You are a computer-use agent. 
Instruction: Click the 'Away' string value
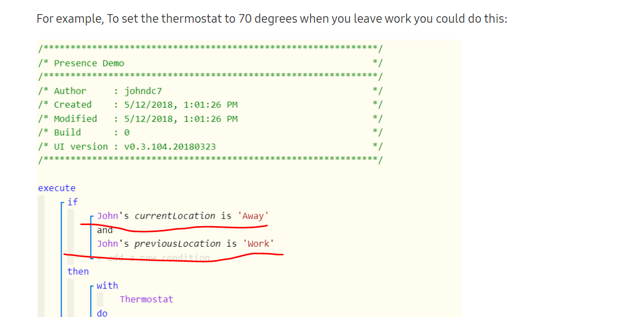[253, 216]
